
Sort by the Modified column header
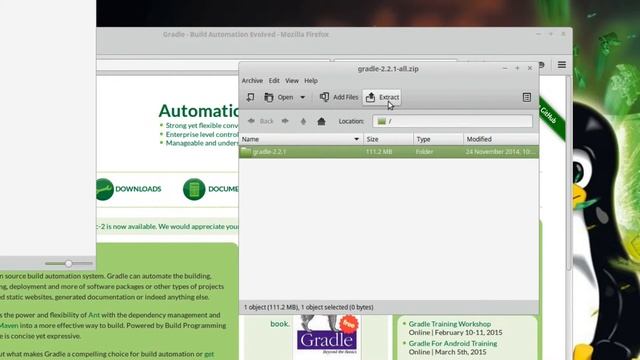click(501, 139)
